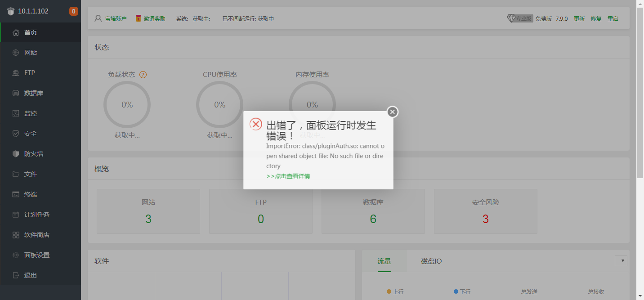Click the FTP server icon in sidebar
Image resolution: width=644 pixels, height=300 pixels.
16,73
